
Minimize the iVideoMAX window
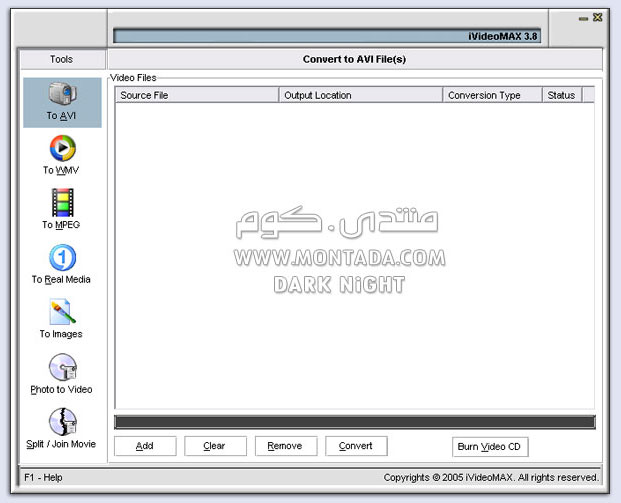(x=583, y=18)
